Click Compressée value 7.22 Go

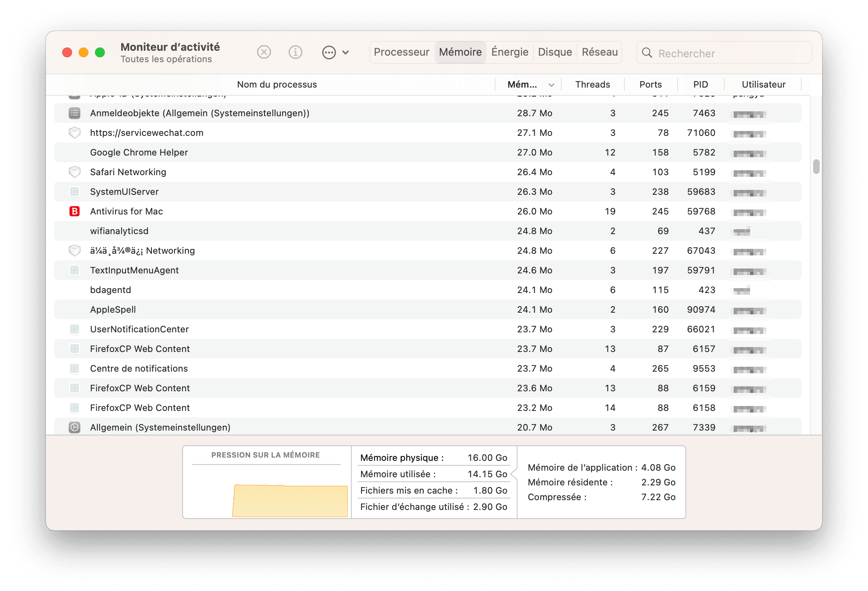tap(658, 497)
